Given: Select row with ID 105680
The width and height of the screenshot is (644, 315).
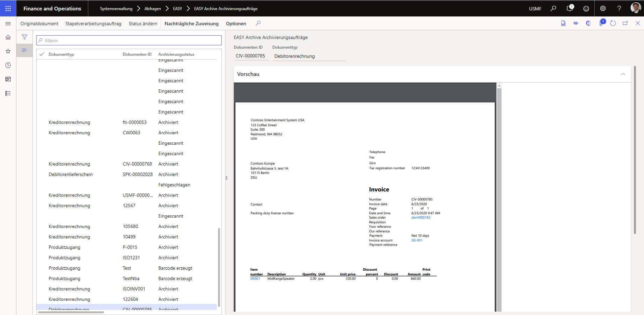Looking at the screenshot, I should (x=126, y=226).
